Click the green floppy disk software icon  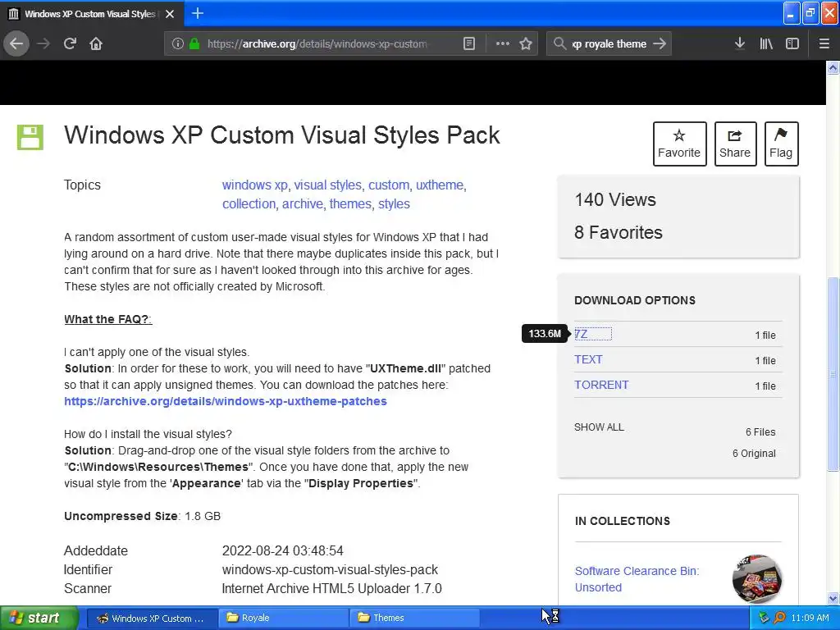pyautogui.click(x=30, y=137)
